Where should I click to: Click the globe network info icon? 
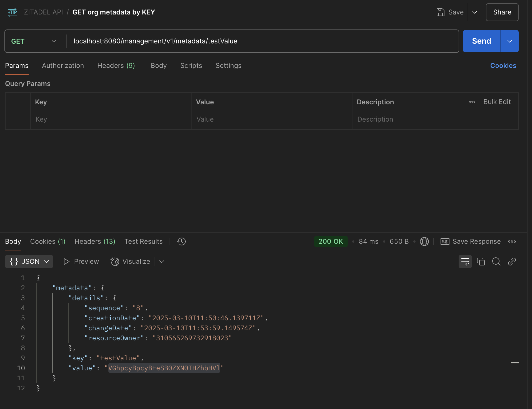click(424, 242)
